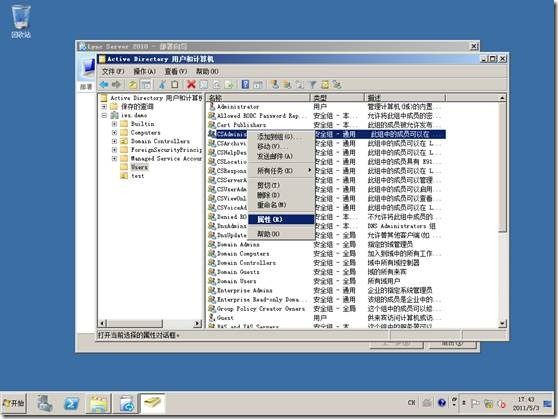This screenshot has height=419, width=558.
Task: Click tree pane horizontal scrollbar right arrow
Action: [198, 324]
